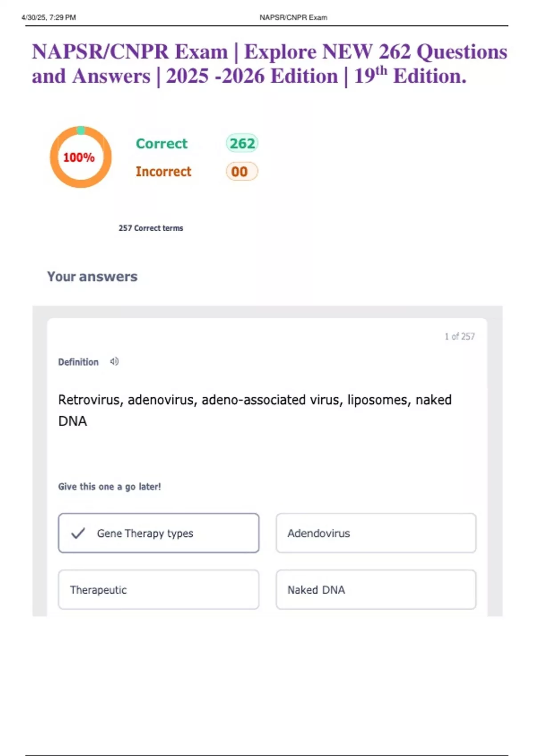The image size is (534, 756).
Task: Click the purple NAPSR/CNPR Exam title
Action: click(x=269, y=64)
